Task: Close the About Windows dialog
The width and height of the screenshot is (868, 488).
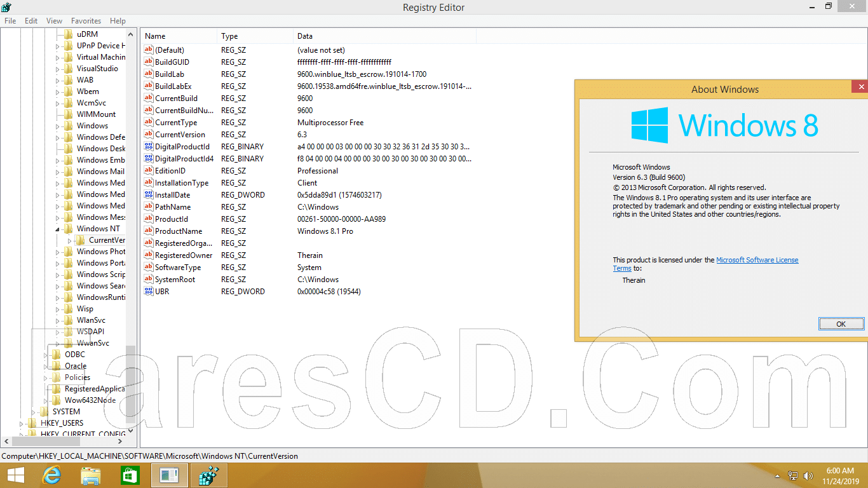Action: point(861,86)
